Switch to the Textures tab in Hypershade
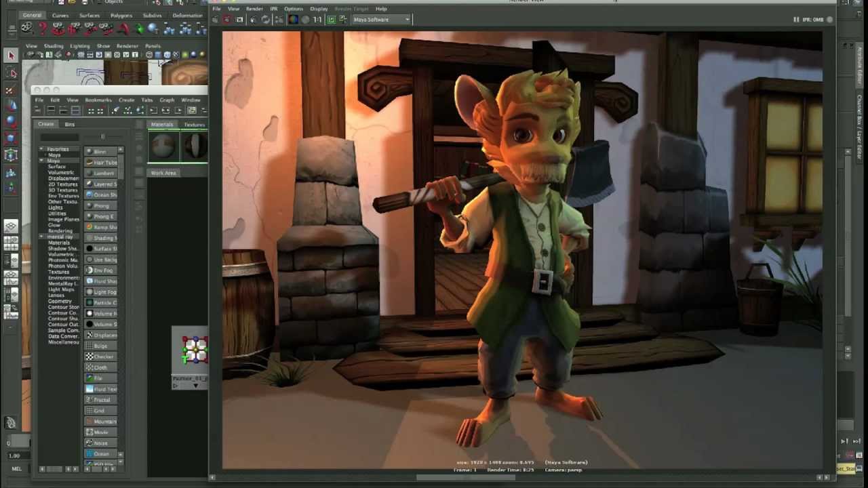The height and width of the screenshot is (488, 868). pyautogui.click(x=194, y=125)
